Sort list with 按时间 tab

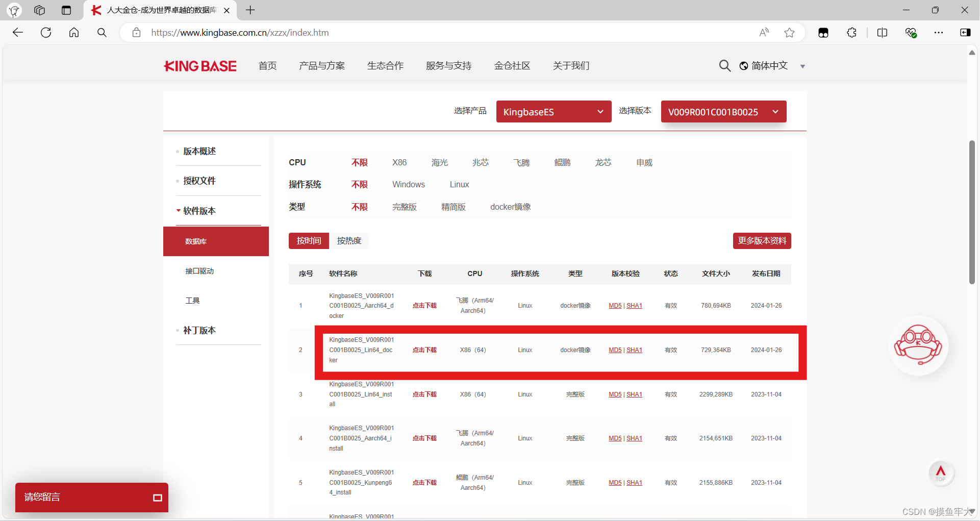[309, 241]
